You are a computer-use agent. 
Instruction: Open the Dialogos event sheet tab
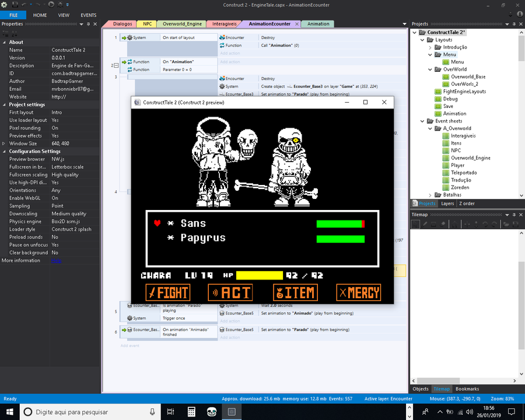point(123,24)
